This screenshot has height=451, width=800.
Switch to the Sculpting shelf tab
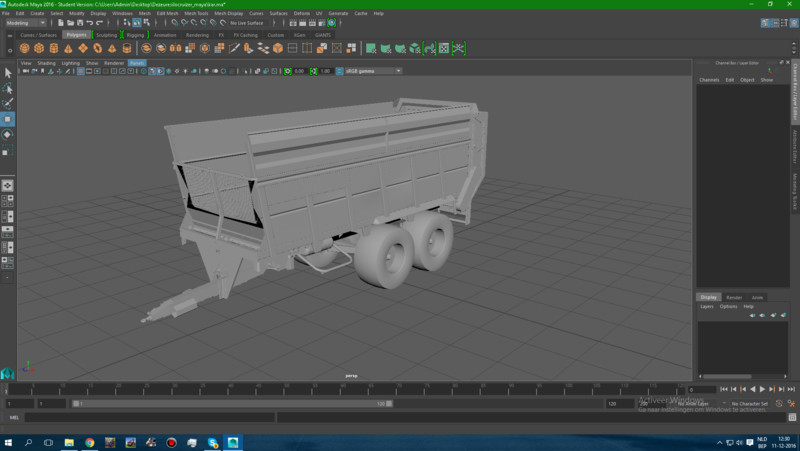pyautogui.click(x=106, y=35)
